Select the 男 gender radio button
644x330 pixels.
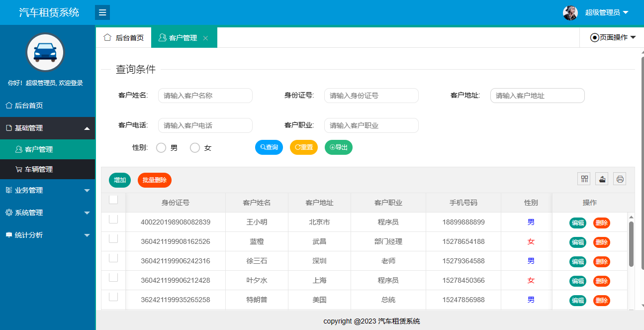161,148
